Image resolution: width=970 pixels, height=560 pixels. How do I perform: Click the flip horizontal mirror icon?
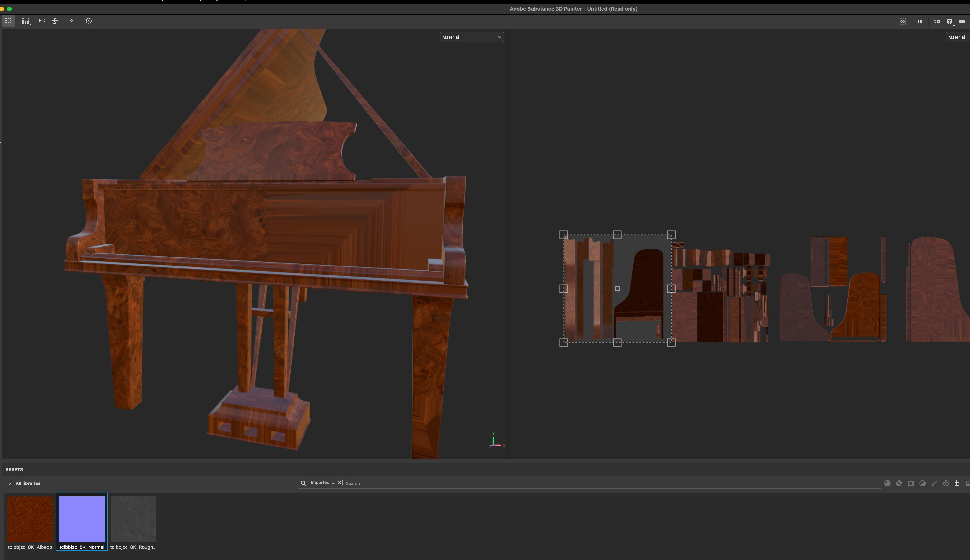[x=42, y=21]
